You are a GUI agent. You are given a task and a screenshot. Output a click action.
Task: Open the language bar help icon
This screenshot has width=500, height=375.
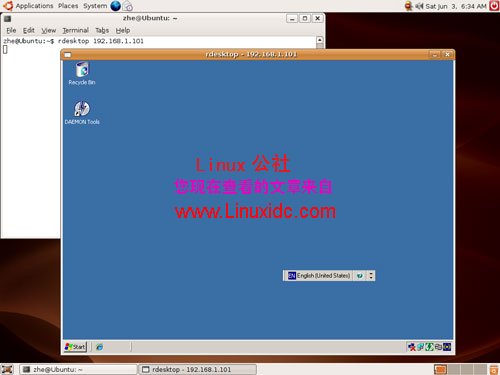[360, 276]
